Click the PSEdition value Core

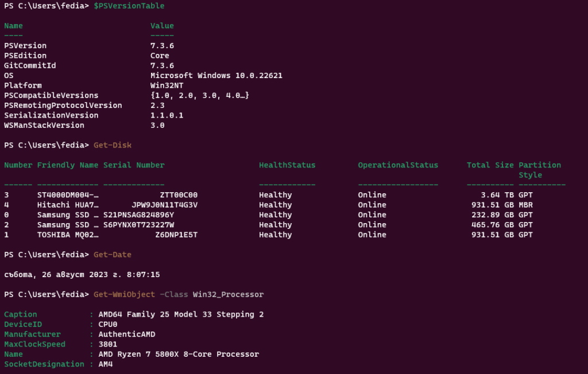(x=160, y=56)
